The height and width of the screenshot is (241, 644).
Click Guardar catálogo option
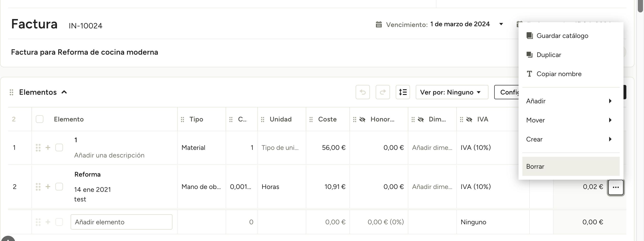tap(562, 36)
